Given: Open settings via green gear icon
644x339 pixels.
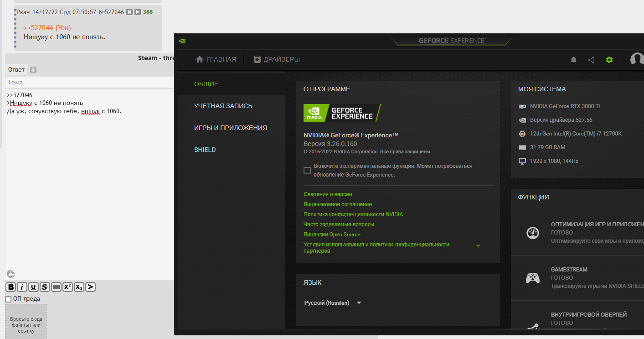Looking at the screenshot, I should [609, 60].
